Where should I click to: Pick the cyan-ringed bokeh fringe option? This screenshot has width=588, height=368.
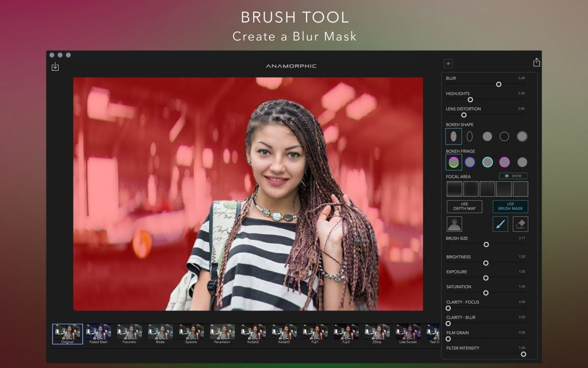coord(486,162)
